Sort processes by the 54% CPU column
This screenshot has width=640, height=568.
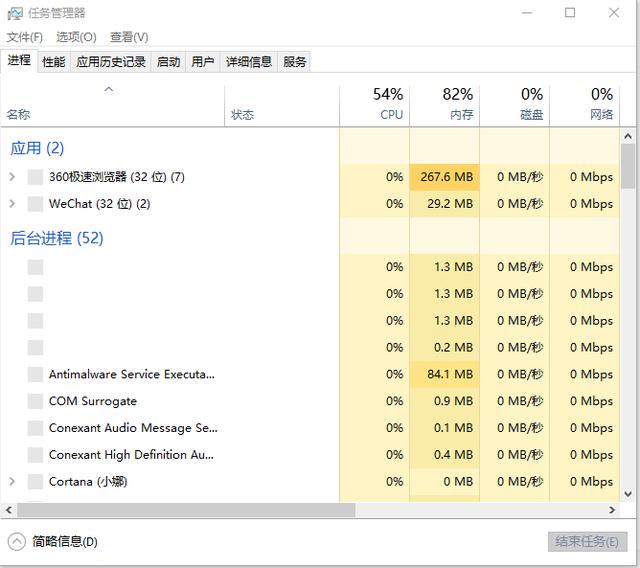374,106
